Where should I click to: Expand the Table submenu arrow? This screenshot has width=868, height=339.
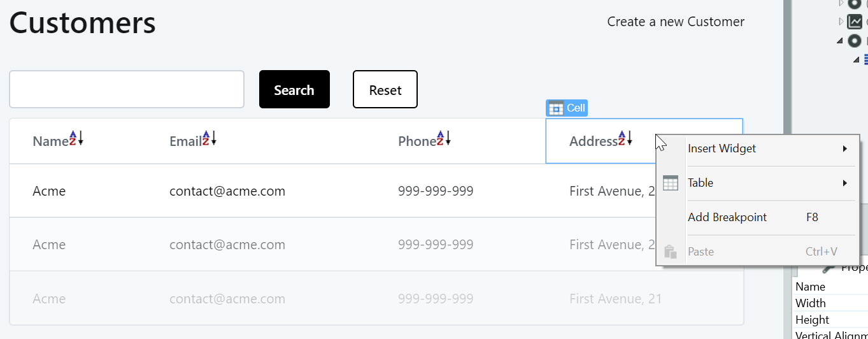[844, 183]
